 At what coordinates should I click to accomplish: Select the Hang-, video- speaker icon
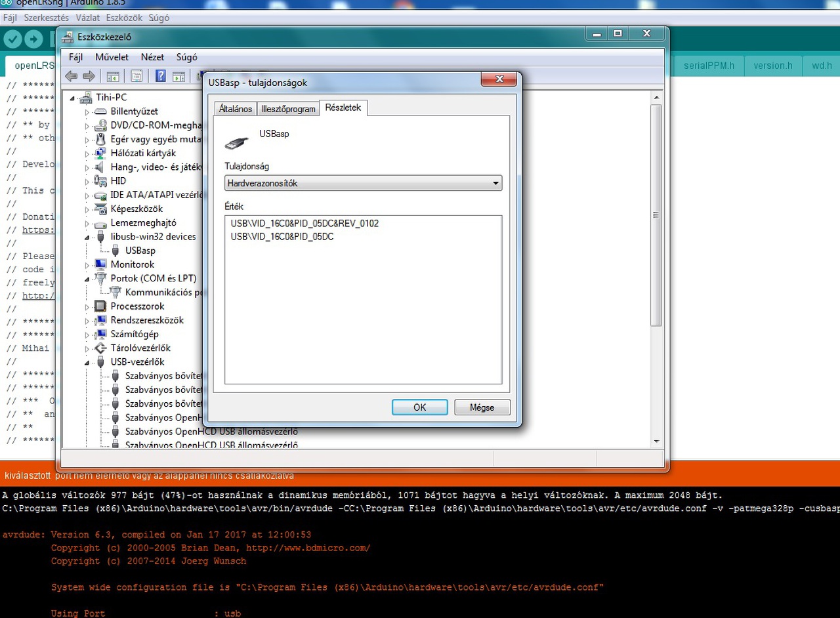100,167
